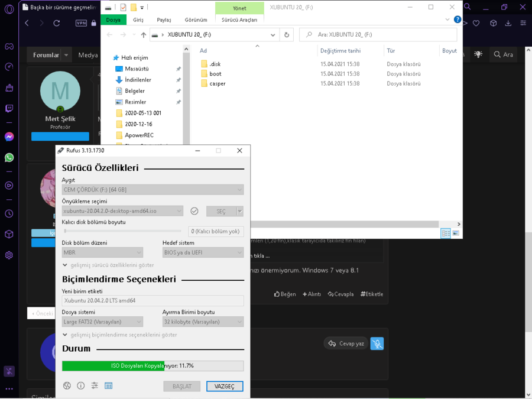532x399 pixels.
Task: Toggle the forum light bulb theme icon
Action: (478, 54)
